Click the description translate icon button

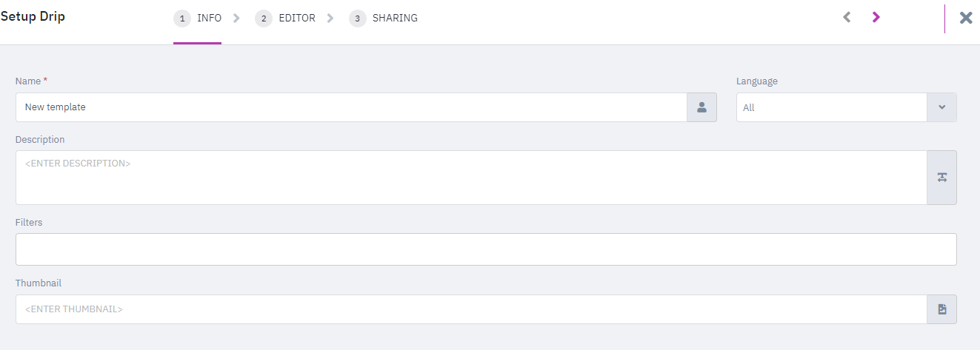pos(941,178)
